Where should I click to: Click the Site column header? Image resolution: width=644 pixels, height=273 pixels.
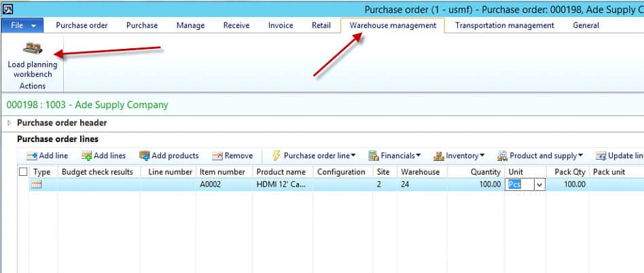(385, 172)
